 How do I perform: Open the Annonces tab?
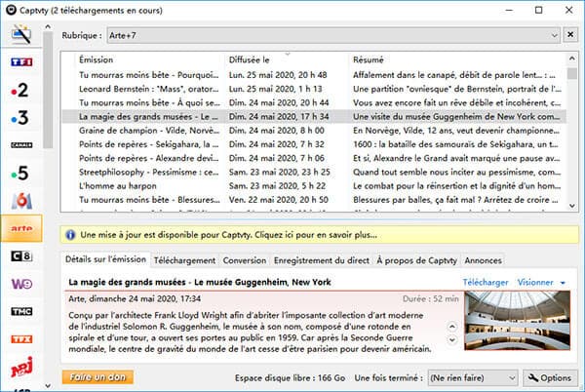(x=483, y=260)
